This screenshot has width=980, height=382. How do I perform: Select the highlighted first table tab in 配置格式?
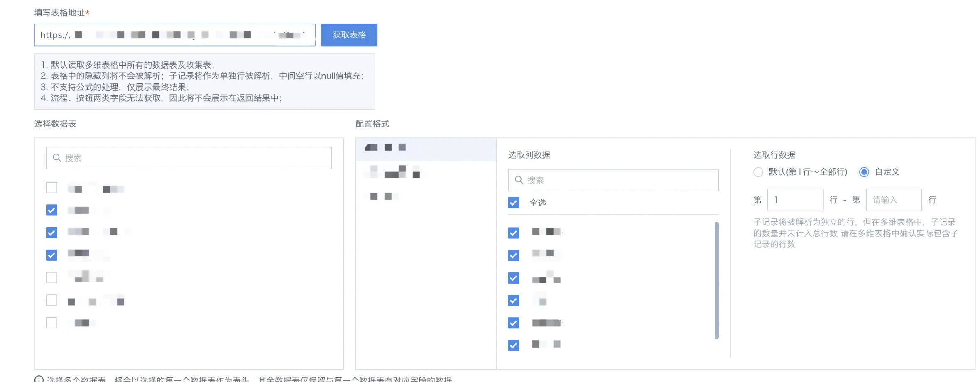coord(426,149)
